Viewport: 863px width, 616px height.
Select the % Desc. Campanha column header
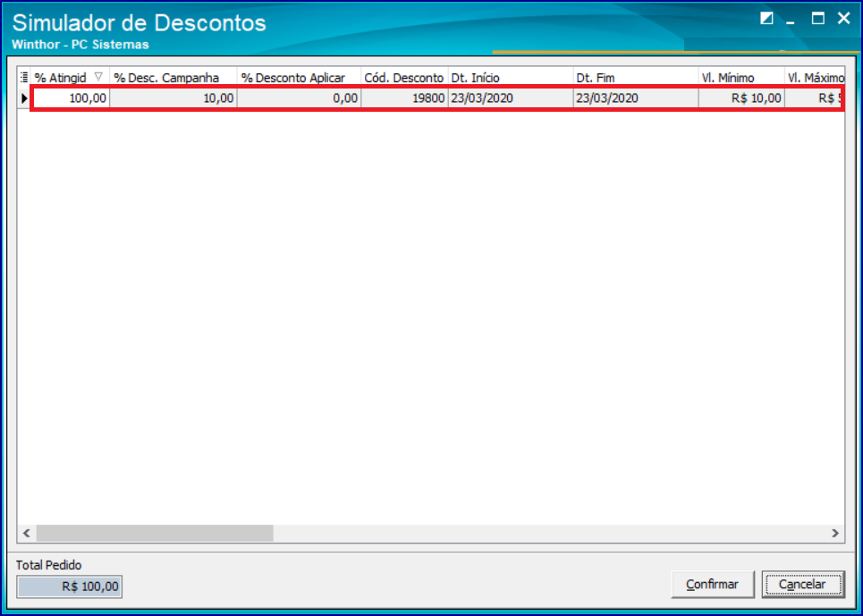(x=173, y=78)
